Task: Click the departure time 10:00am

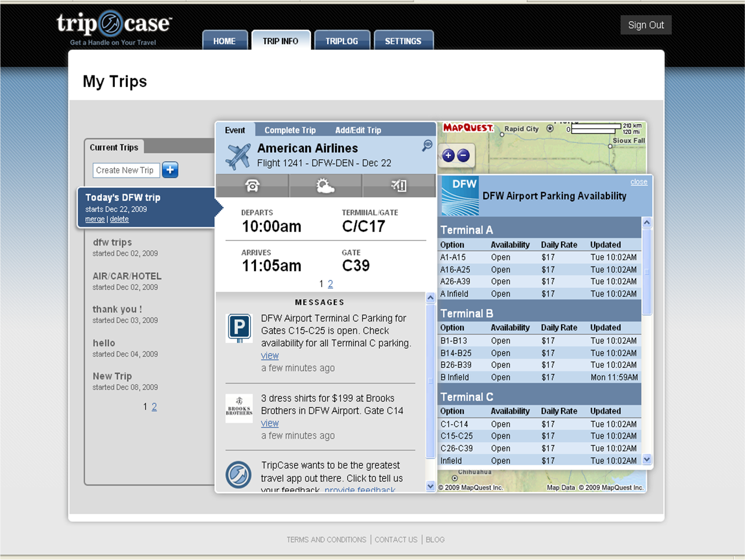Action: point(272,226)
